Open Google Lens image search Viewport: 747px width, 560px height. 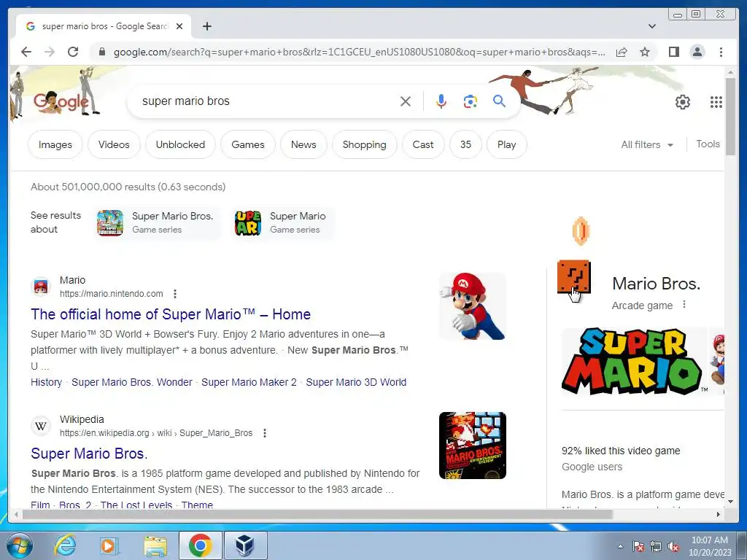point(471,101)
